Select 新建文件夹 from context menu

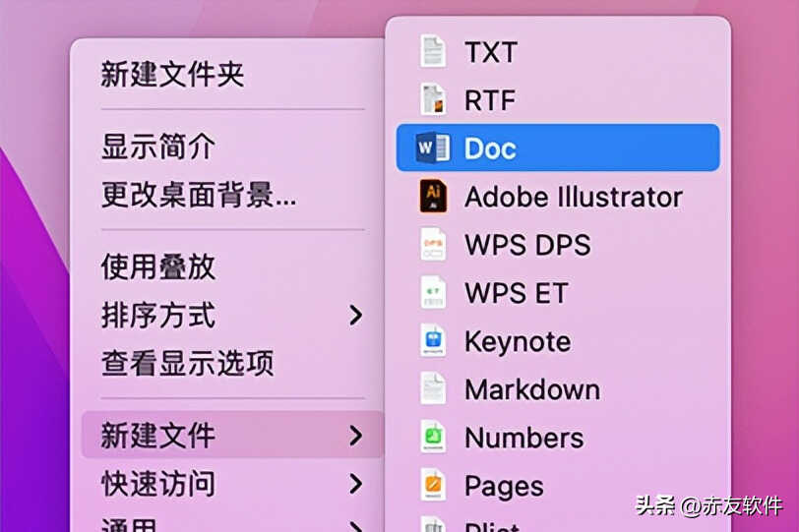172,75
